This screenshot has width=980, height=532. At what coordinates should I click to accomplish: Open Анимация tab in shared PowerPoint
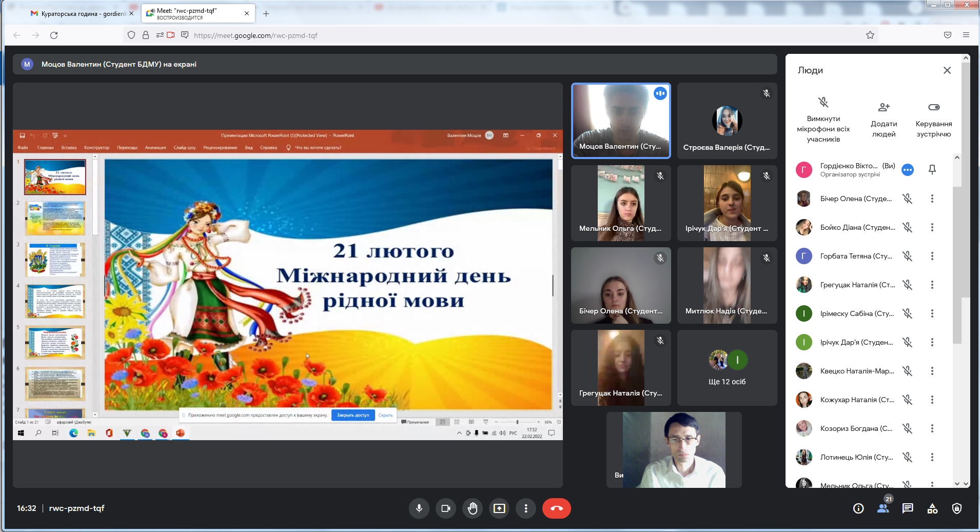tap(155, 148)
